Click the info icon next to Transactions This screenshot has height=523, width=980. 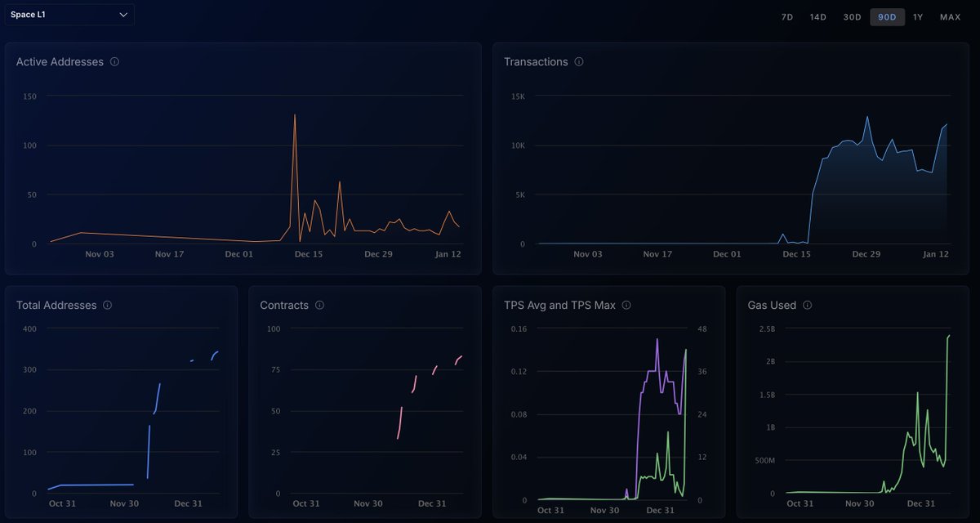click(579, 62)
